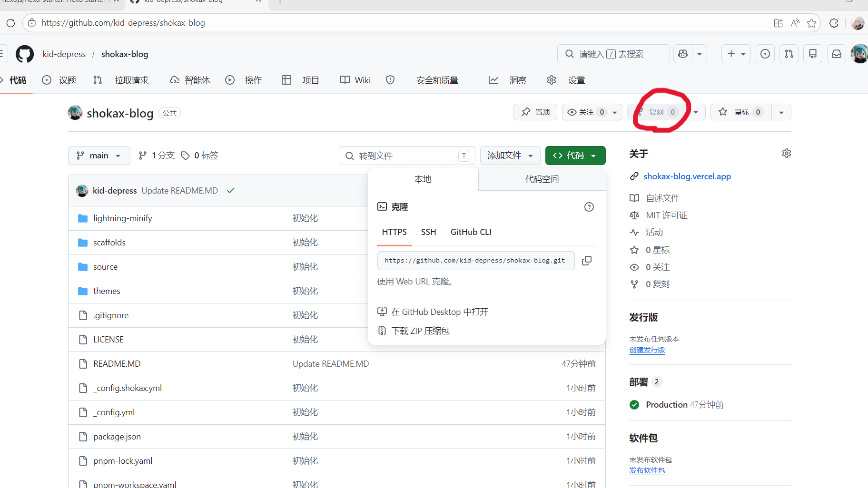This screenshot has height=488, width=868.
Task: Choose 下载 ZIP 压缩包 download option
Action: (x=414, y=331)
